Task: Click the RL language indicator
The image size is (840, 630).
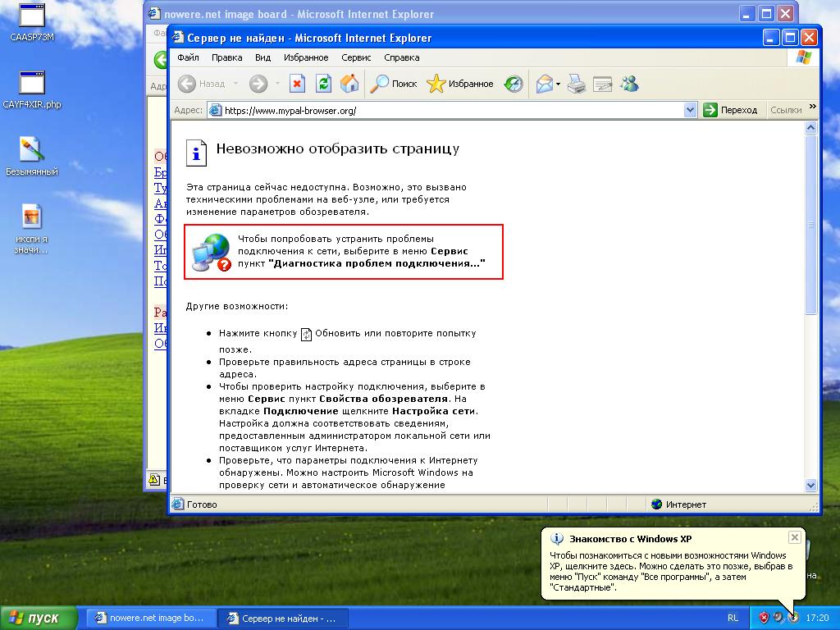Action: (733, 618)
